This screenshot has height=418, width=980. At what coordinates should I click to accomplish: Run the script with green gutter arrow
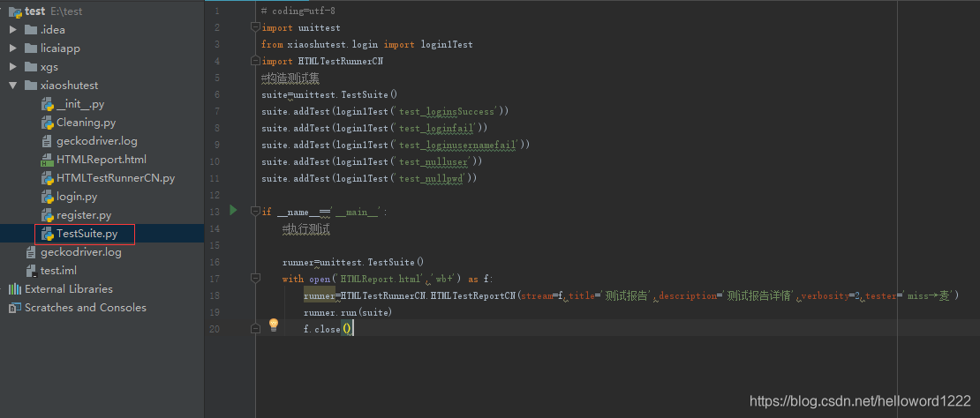click(233, 210)
